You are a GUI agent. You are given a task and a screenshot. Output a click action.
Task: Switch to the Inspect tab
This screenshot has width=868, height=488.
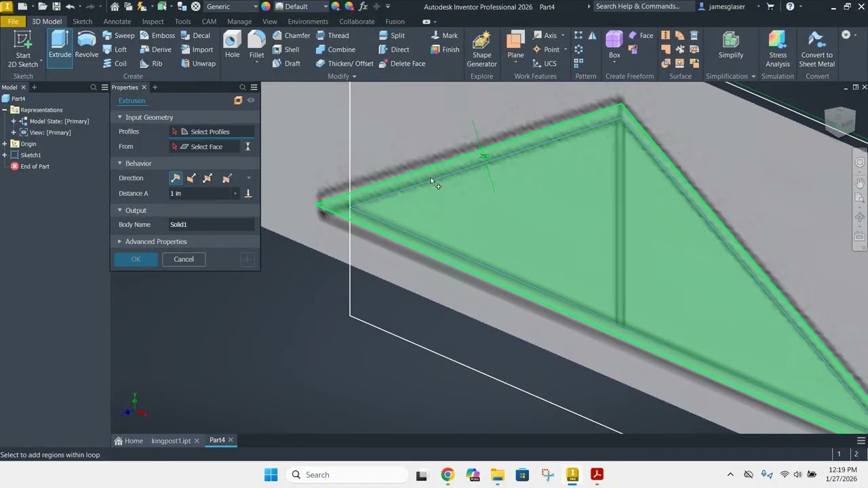[x=153, y=22]
